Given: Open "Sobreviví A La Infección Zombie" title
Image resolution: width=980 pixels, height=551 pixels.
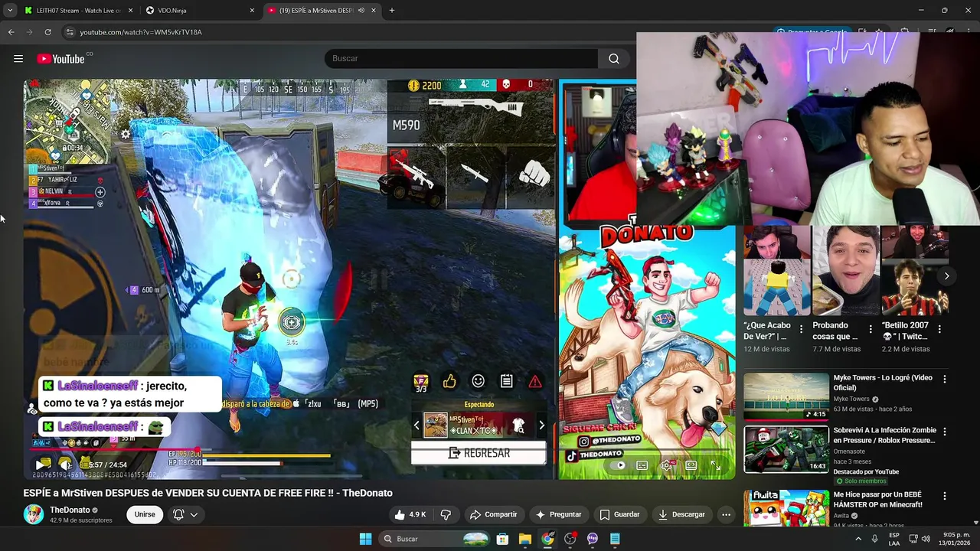Looking at the screenshot, I should [x=884, y=435].
